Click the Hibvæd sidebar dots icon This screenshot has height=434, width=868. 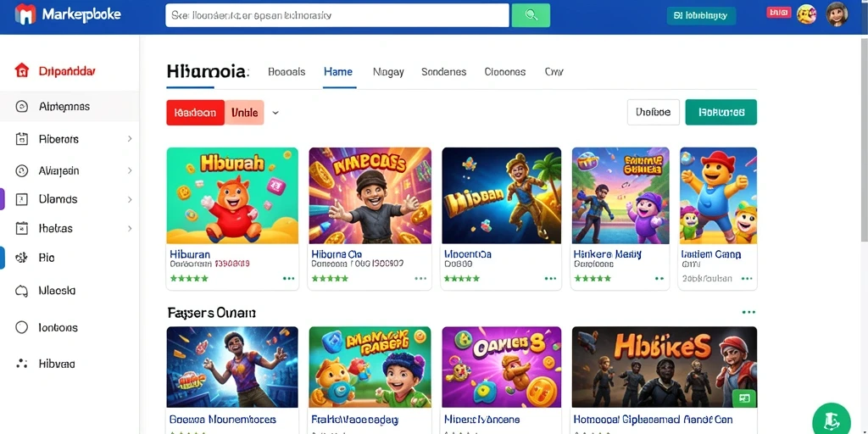21,364
